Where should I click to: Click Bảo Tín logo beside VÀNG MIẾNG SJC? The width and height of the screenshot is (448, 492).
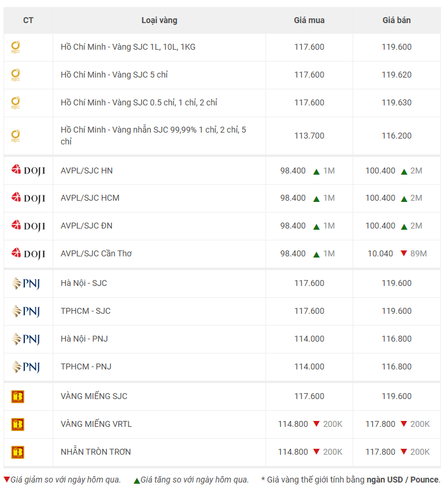tap(18, 397)
